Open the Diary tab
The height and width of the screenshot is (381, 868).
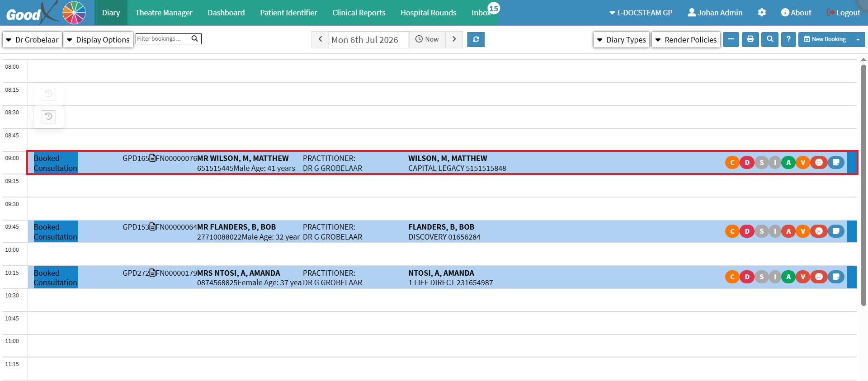(111, 13)
